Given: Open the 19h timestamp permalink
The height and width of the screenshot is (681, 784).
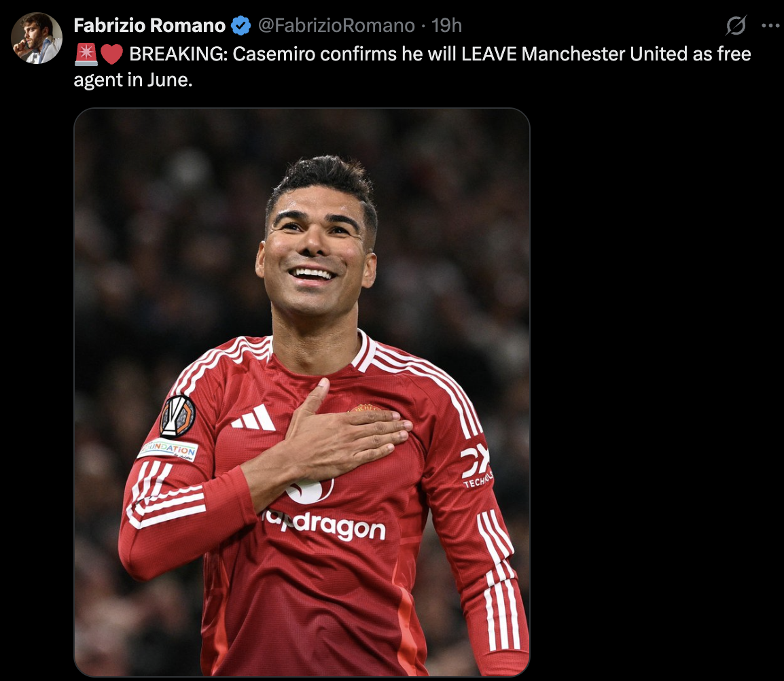Looking at the screenshot, I should pyautogui.click(x=446, y=26).
